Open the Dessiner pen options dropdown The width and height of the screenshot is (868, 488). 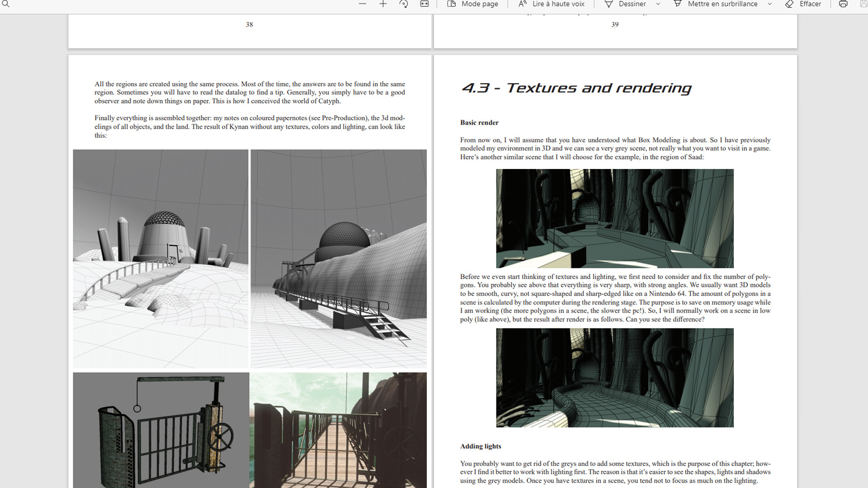[658, 4]
